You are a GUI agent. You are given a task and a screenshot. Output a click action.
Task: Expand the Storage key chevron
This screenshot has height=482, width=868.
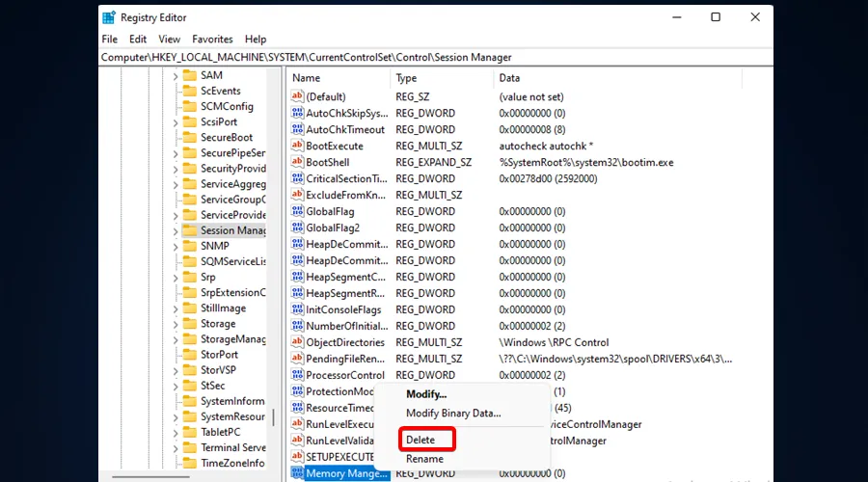click(x=176, y=324)
